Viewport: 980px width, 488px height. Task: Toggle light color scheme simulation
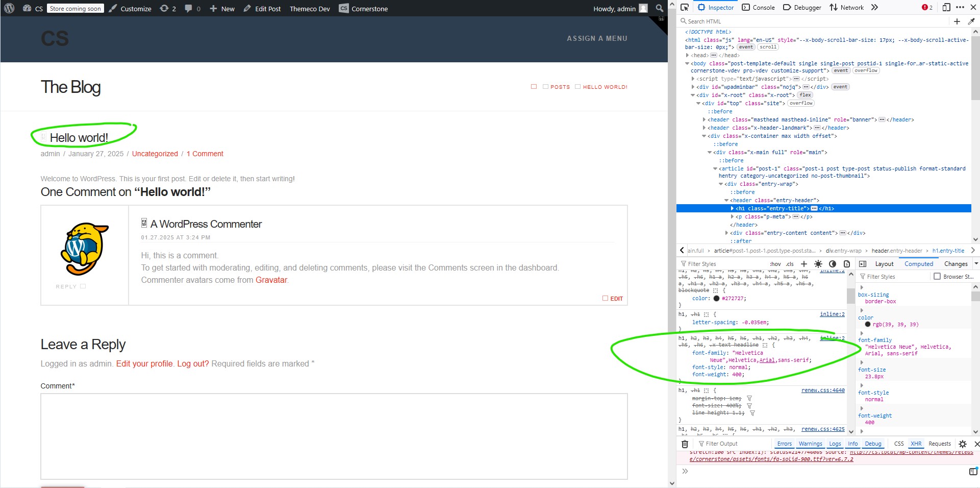click(x=818, y=264)
